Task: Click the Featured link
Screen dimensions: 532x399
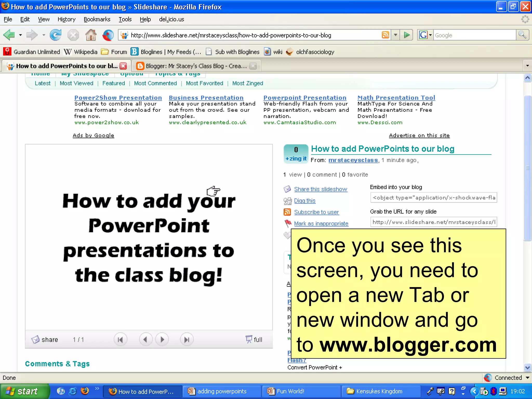Action: click(x=114, y=83)
